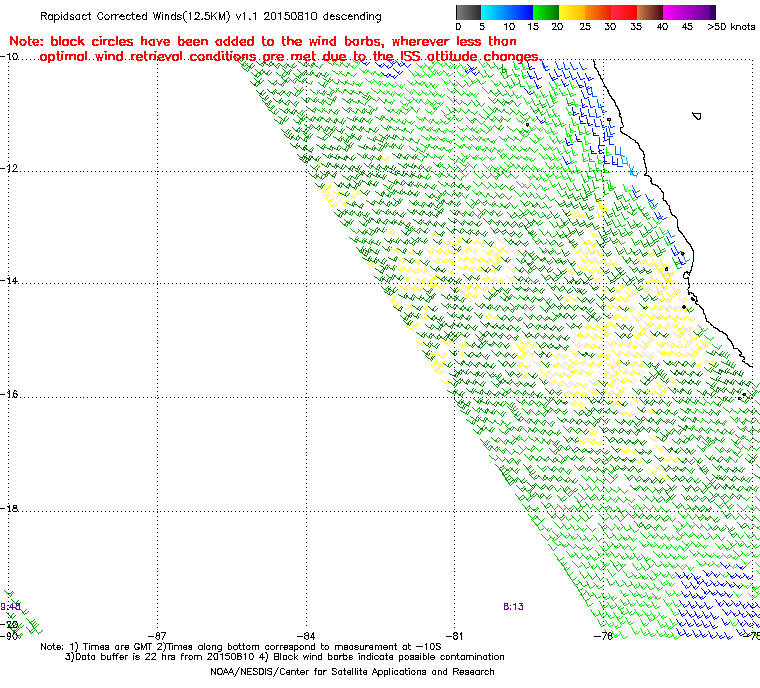760x688 pixels.
Task: Click the purple '8:13' swath timestamp
Action: click(x=513, y=606)
